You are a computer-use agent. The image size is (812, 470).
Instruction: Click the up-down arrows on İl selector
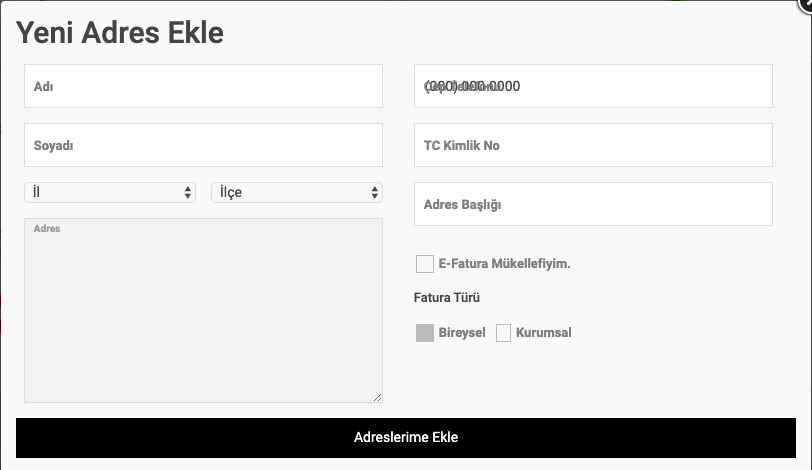click(x=187, y=193)
